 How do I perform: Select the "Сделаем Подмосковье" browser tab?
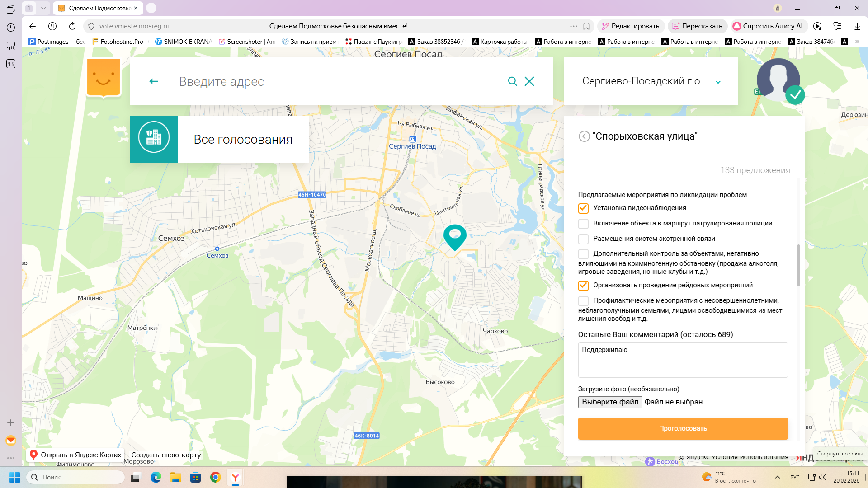pyautogui.click(x=98, y=8)
